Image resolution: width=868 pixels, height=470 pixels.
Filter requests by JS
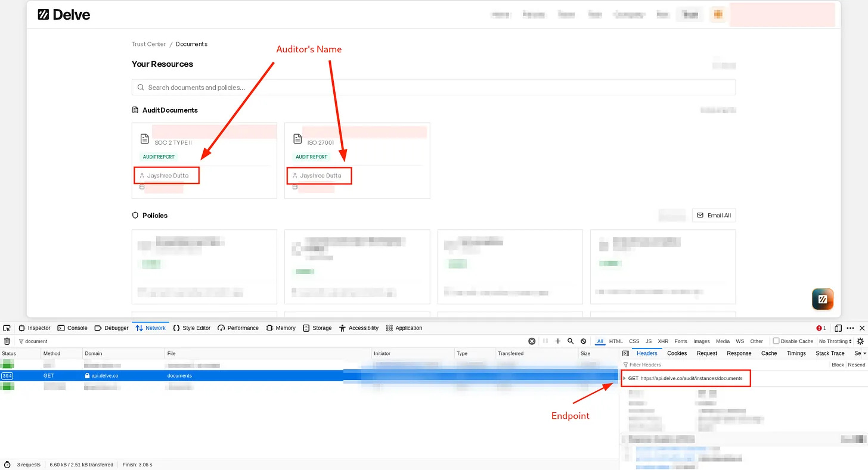pos(649,341)
